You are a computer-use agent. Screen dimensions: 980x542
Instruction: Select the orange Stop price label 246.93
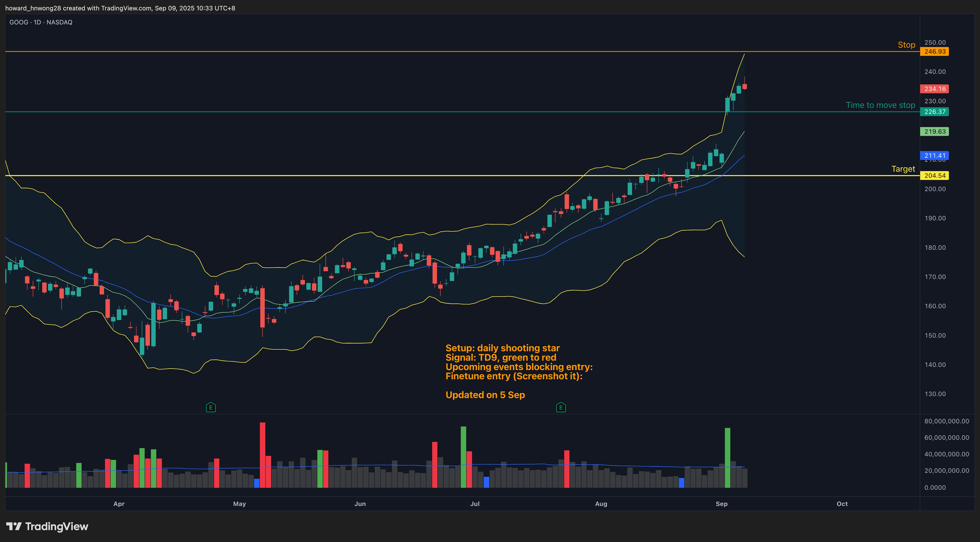coord(934,51)
